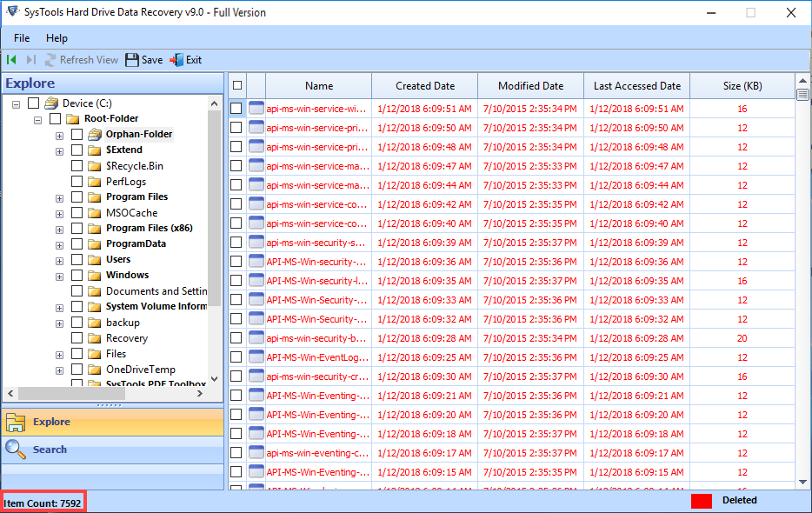Sort by the Size (KB) column header

coord(742,86)
